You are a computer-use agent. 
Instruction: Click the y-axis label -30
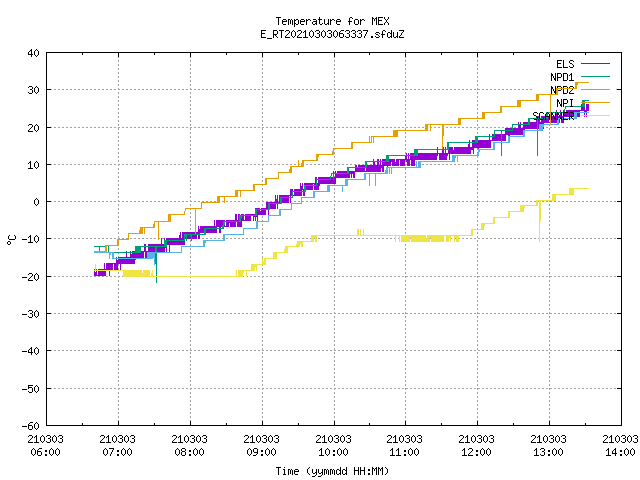31,314
